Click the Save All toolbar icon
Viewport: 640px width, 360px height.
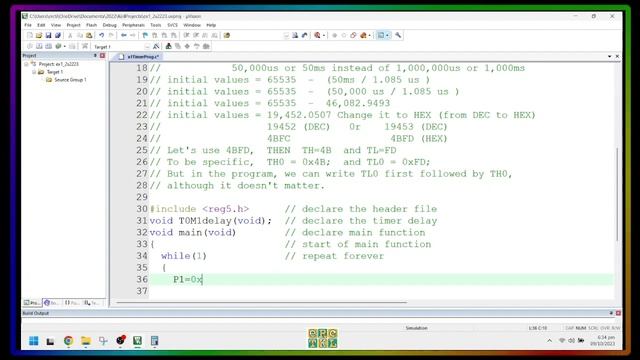click(x=58, y=36)
